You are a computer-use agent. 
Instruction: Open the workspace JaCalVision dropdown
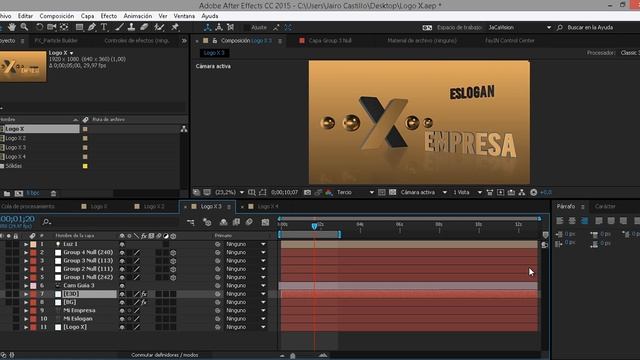coord(519,27)
